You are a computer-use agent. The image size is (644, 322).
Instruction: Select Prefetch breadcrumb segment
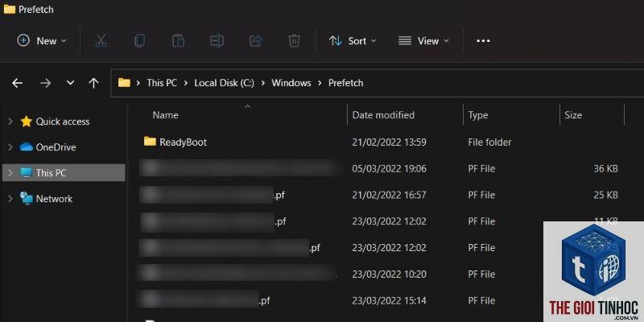pos(346,83)
